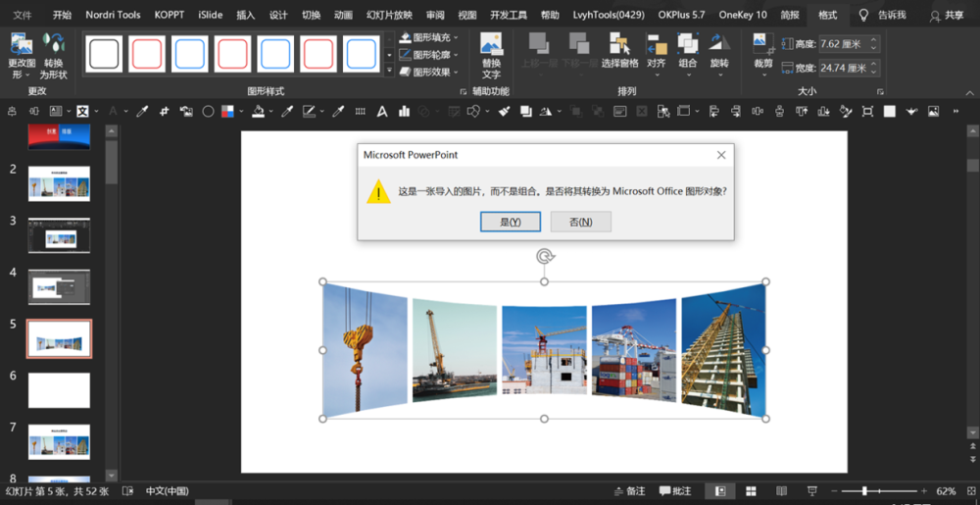Switch to reading view in status bar
This screenshot has width=980, height=505.
pyautogui.click(x=780, y=491)
